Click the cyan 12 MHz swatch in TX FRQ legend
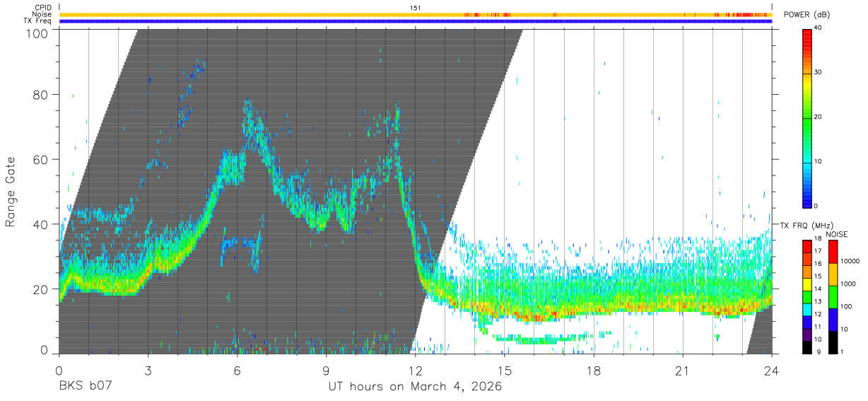The height and width of the screenshot is (401, 868). click(x=807, y=311)
